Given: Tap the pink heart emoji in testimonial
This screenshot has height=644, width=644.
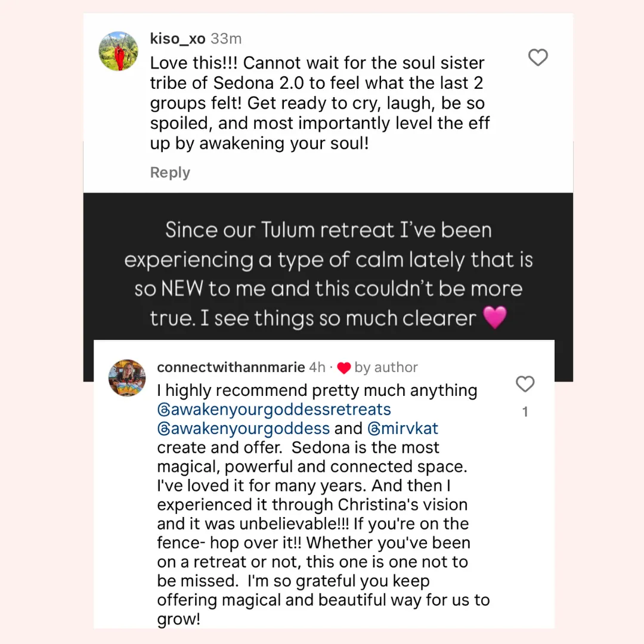Looking at the screenshot, I should pyautogui.click(x=495, y=317).
